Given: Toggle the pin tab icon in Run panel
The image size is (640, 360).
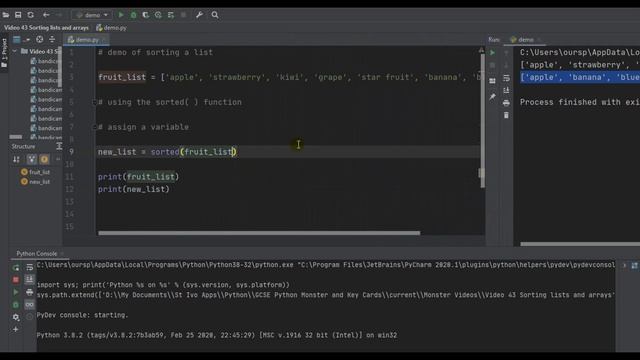Looking at the screenshot, I should coord(492,97).
